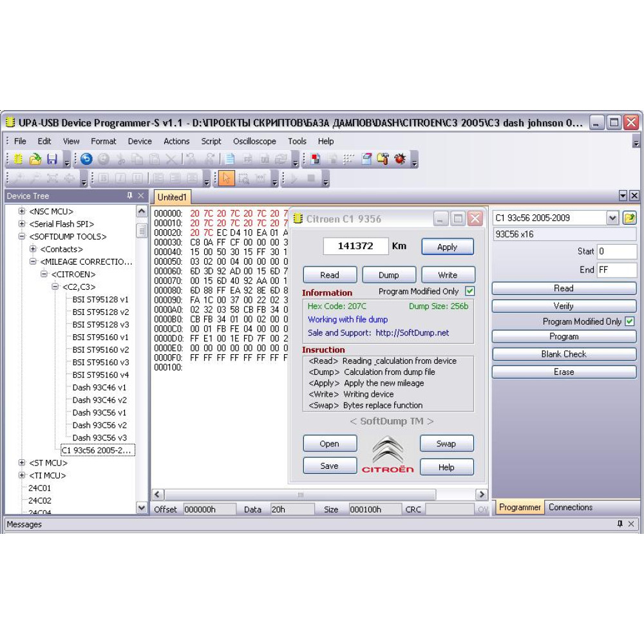Click the open-folder icon beside device combo
Viewport: 644px width, 644px height.
[629, 218]
